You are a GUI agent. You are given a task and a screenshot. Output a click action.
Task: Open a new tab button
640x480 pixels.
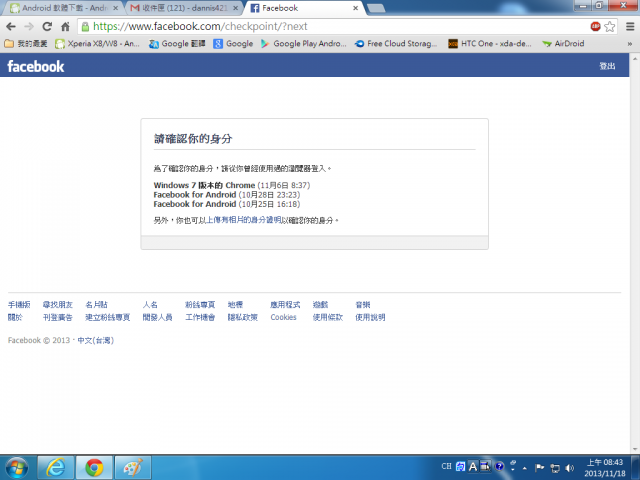click(x=376, y=8)
